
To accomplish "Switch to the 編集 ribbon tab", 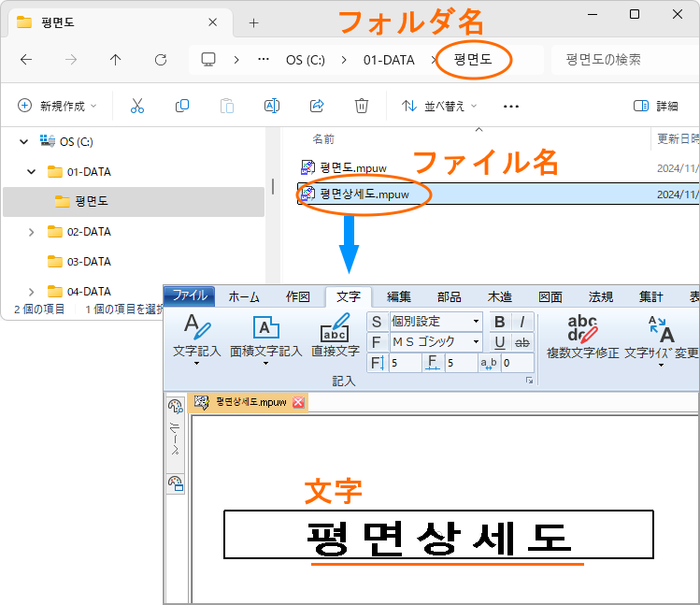I will [x=399, y=296].
